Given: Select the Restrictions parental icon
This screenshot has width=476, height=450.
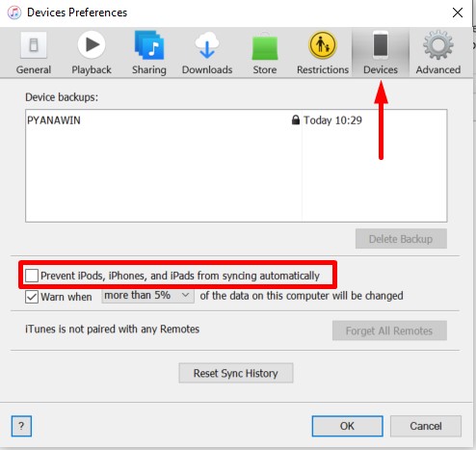Looking at the screenshot, I should pos(323,45).
